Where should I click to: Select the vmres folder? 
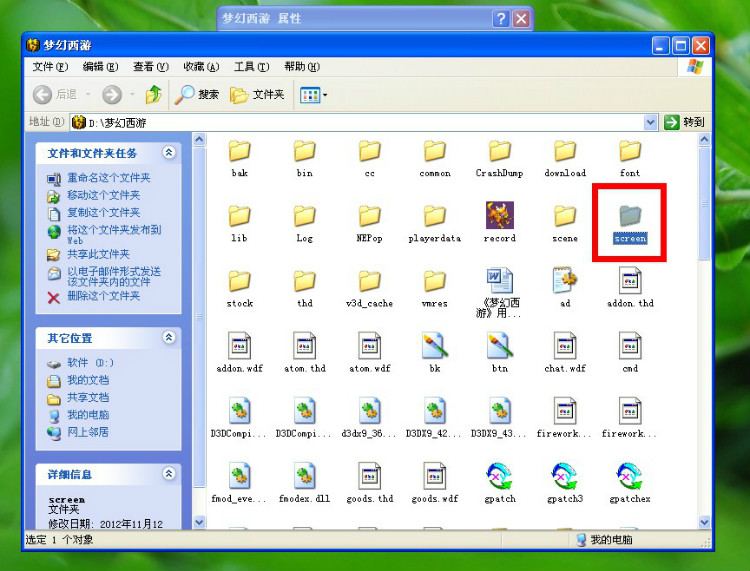tap(434, 288)
